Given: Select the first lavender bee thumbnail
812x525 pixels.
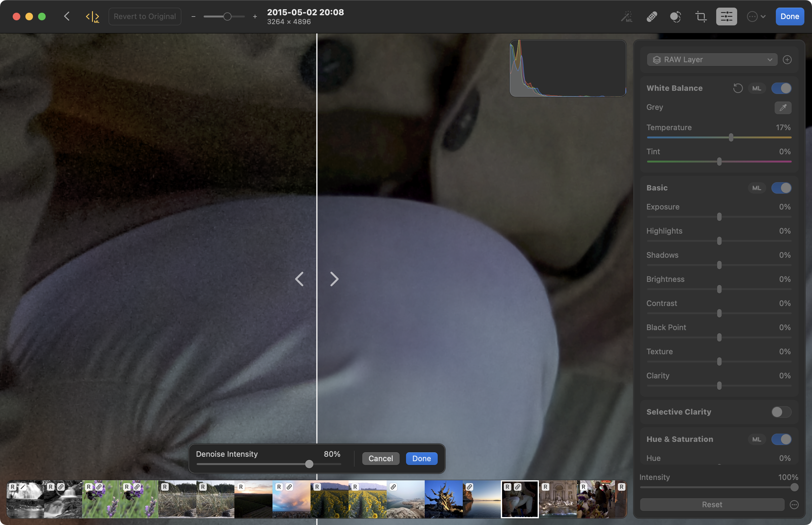Looking at the screenshot, I should click(x=101, y=499).
